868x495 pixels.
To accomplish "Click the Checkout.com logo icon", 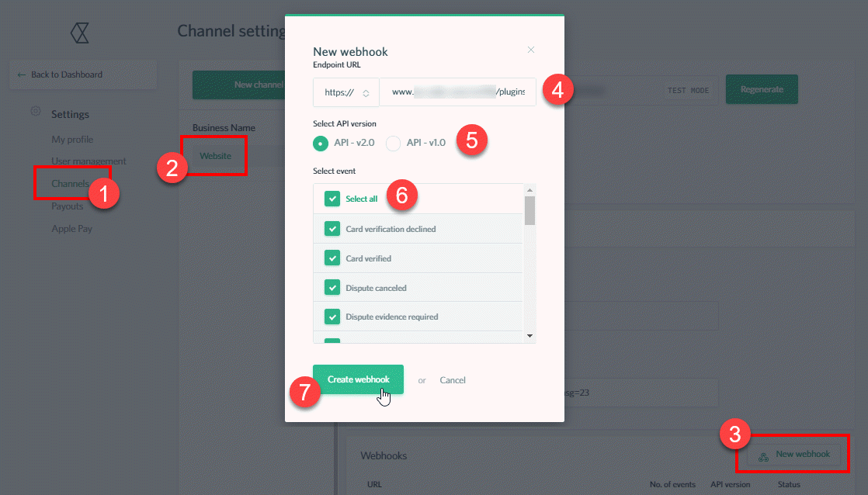I will (80, 33).
